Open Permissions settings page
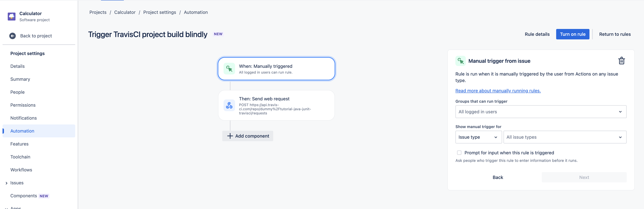644x209 pixels. tap(23, 105)
